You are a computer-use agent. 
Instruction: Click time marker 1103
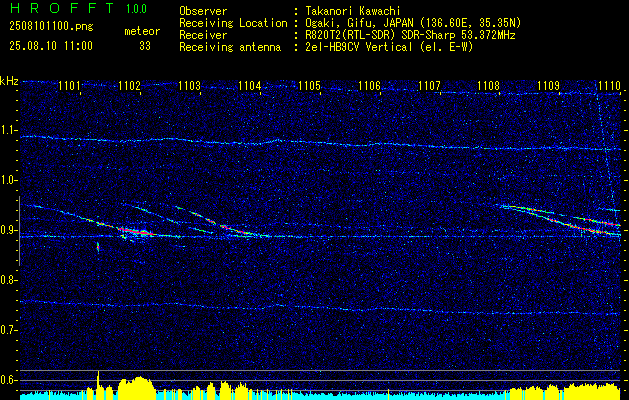point(189,85)
